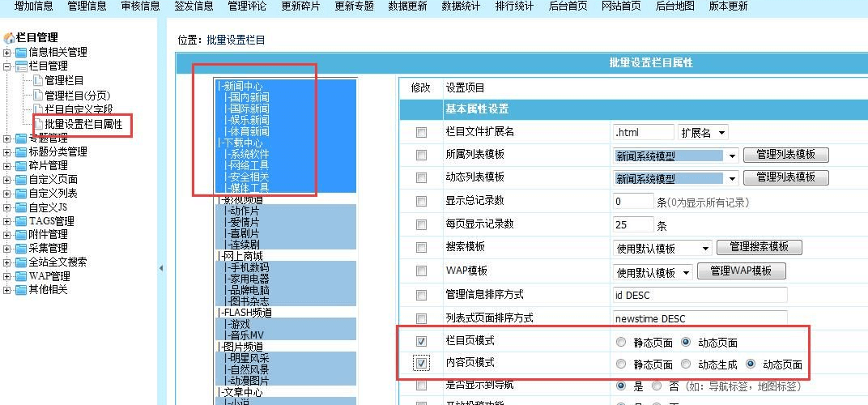Open the WAP模板 dropdown
The height and width of the screenshot is (405, 868).
tap(653, 273)
